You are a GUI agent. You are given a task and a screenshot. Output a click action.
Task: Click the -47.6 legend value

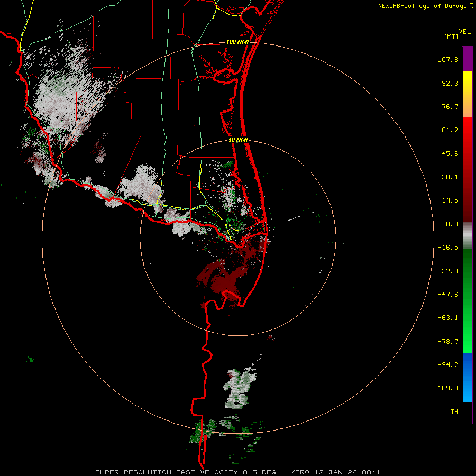pyautogui.click(x=448, y=295)
